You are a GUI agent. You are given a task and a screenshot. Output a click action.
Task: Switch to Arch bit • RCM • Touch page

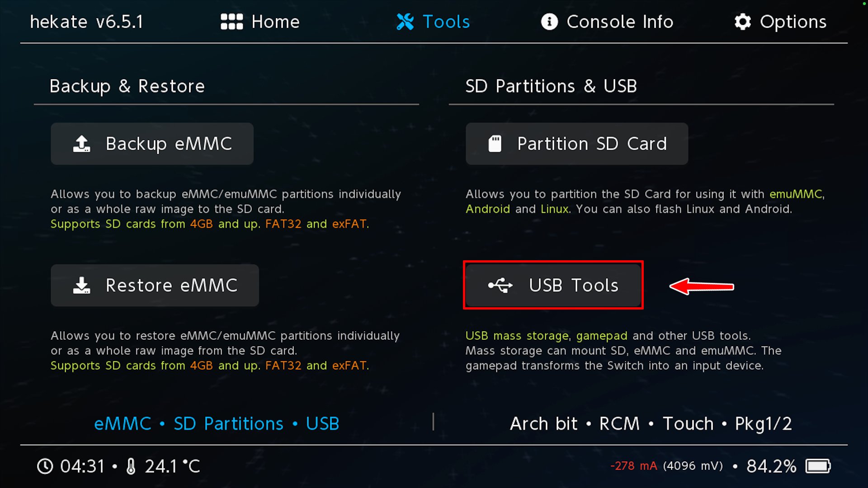coord(651,424)
